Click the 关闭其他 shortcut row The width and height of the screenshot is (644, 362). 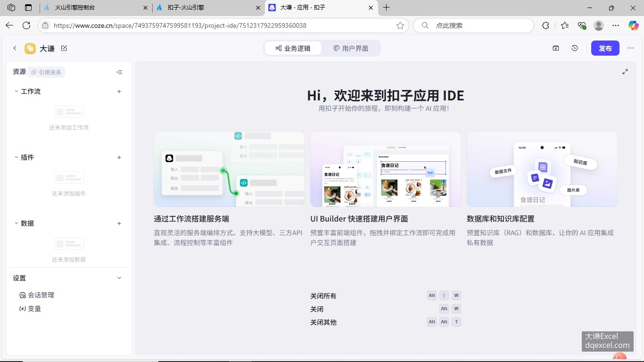click(386, 322)
